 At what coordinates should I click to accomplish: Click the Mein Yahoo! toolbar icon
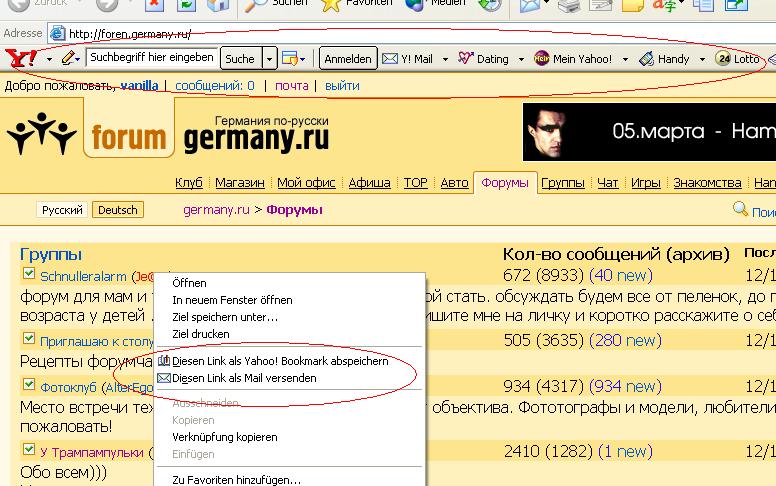(542, 59)
